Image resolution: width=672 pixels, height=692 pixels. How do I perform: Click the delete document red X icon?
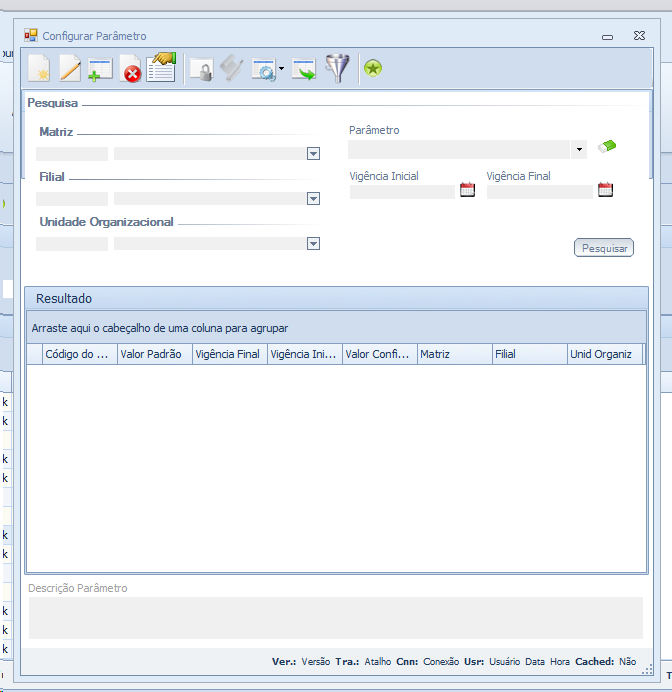click(x=131, y=70)
